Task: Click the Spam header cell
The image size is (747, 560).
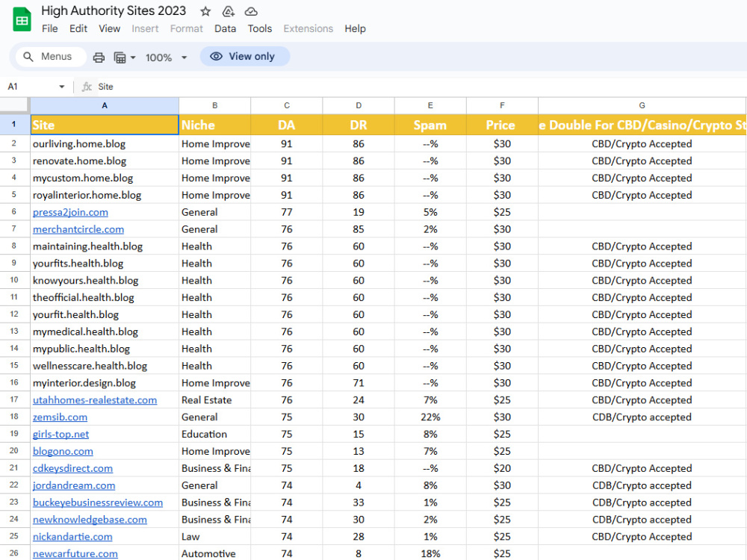Action: (430, 125)
